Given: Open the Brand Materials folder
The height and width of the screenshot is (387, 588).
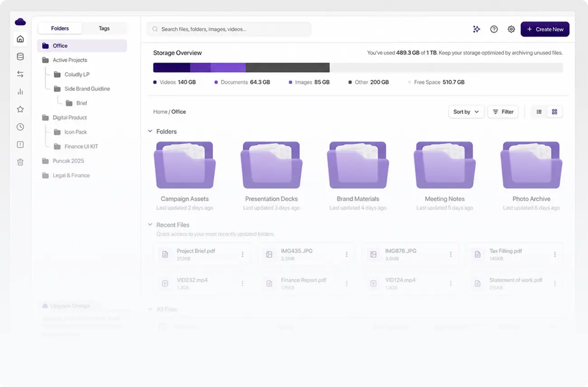Looking at the screenshot, I should [358, 165].
